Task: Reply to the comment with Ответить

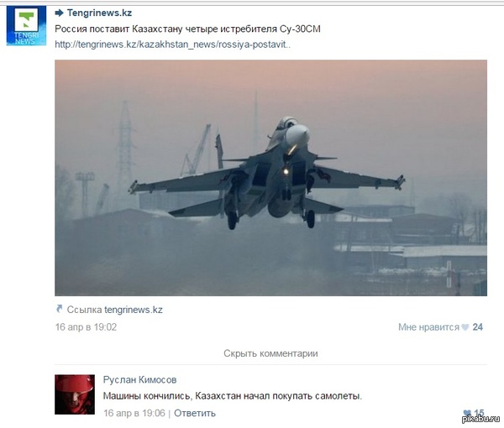Action: pos(195,413)
